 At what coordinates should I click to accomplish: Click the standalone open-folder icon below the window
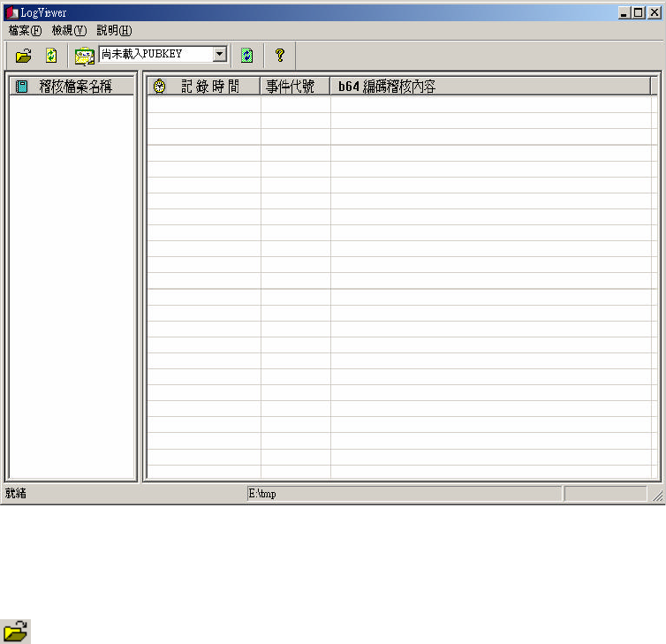pos(16,632)
